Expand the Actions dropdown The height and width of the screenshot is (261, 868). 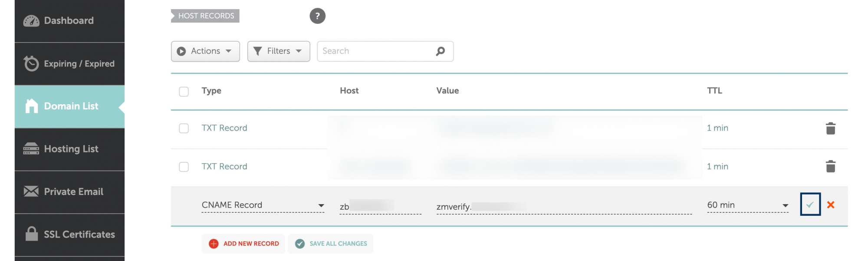pos(205,51)
